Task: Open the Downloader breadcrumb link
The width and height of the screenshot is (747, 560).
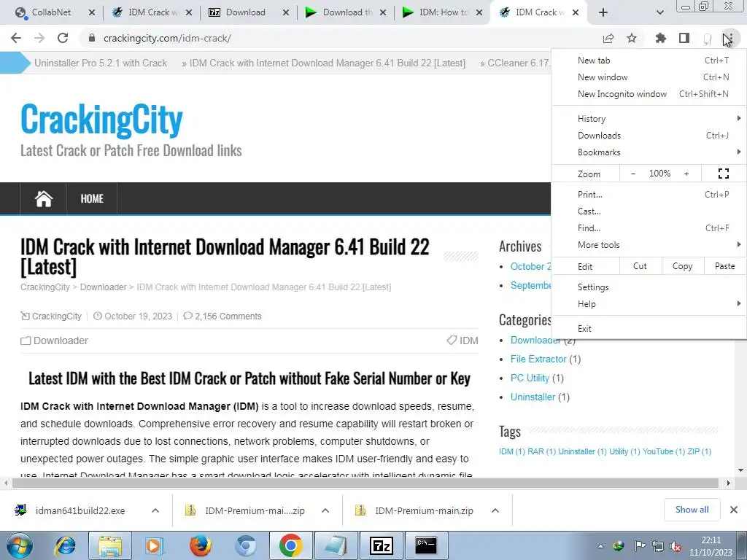Action: point(104,287)
